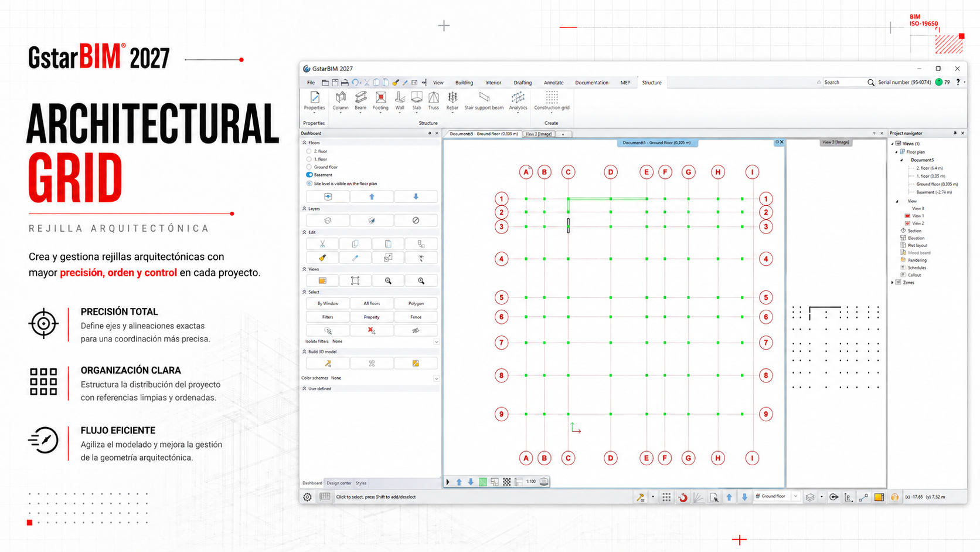Click the search magnifier icon
Viewport: 980px width, 552px height.
(871, 83)
